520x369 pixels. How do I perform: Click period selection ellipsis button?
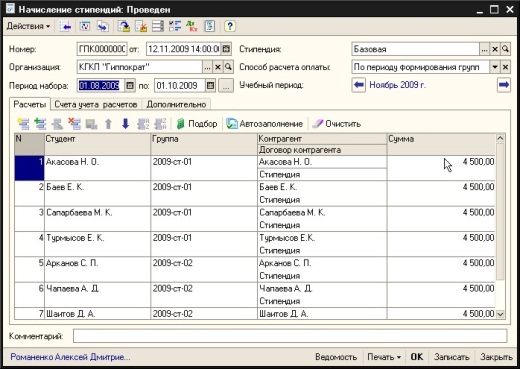click(226, 86)
